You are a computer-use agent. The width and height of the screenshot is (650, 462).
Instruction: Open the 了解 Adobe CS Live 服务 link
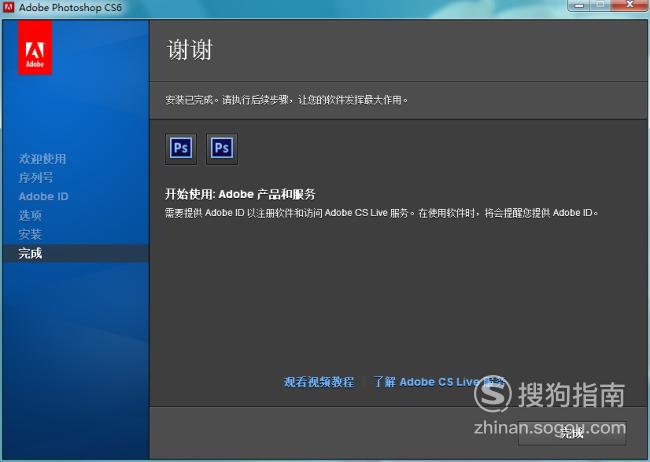click(439, 382)
